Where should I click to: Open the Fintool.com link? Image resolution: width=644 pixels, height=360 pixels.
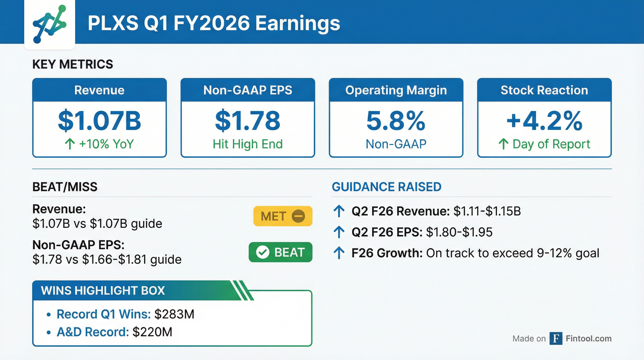click(589, 338)
